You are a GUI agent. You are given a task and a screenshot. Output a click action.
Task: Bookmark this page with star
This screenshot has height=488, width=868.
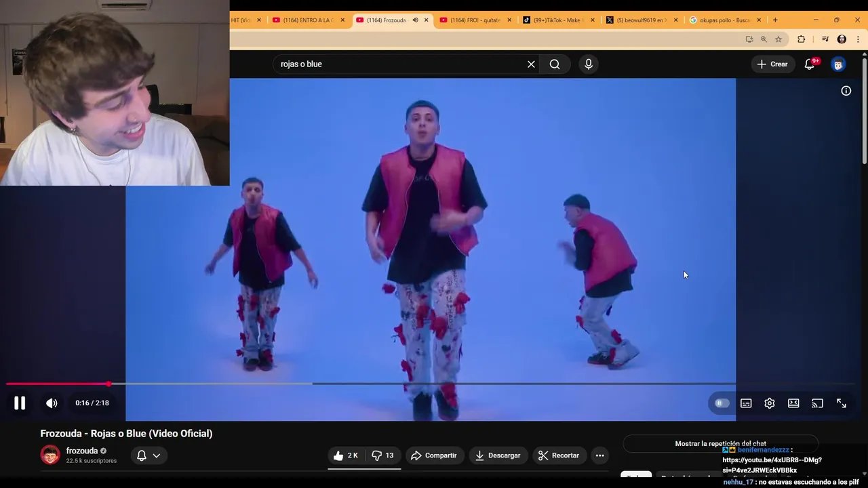pos(778,39)
